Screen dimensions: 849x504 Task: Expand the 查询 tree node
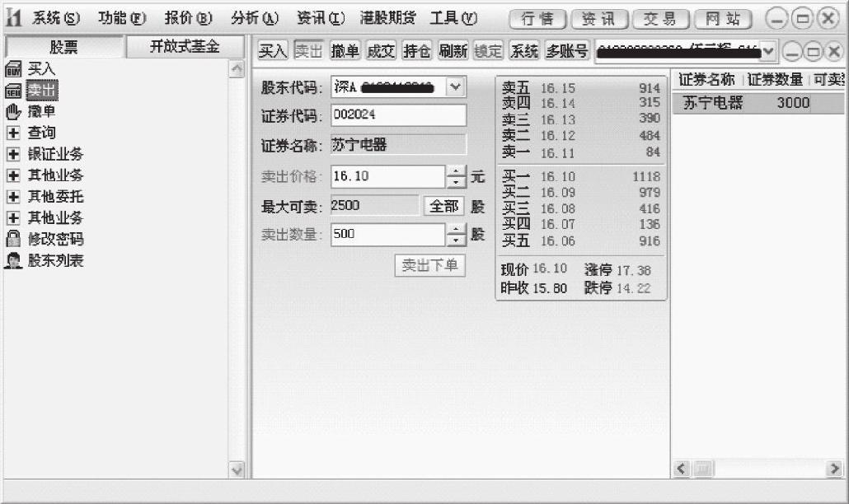(x=13, y=133)
